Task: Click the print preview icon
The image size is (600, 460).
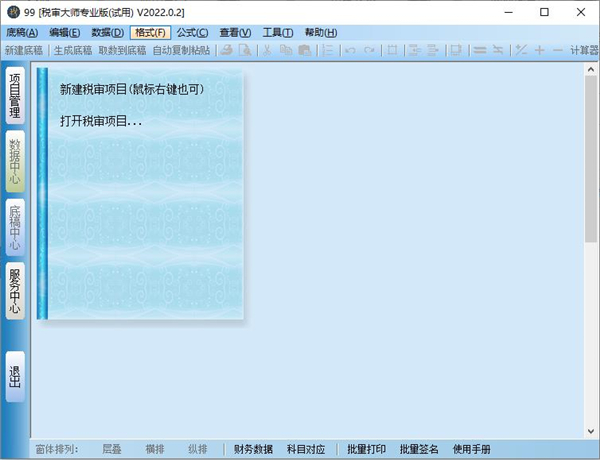Action: point(245,50)
